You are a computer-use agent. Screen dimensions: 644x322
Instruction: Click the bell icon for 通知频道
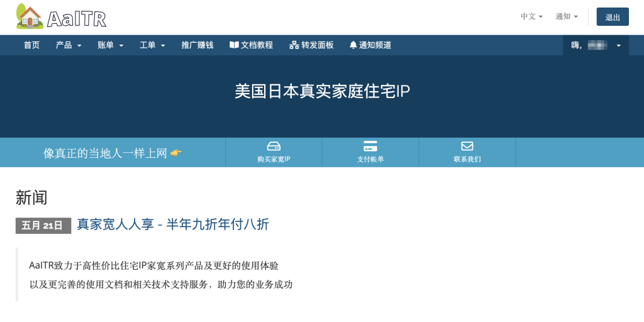pyautogui.click(x=353, y=45)
